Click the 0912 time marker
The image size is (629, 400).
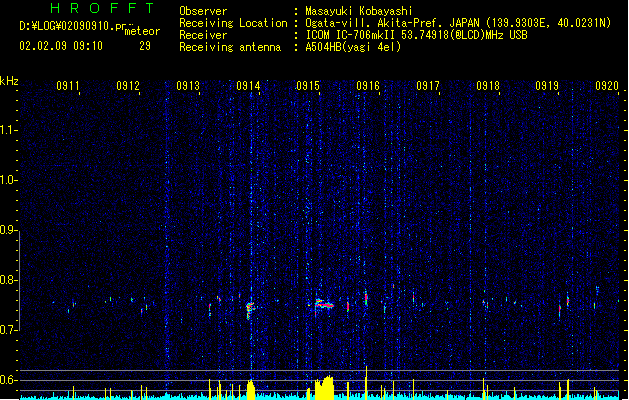pos(128,86)
